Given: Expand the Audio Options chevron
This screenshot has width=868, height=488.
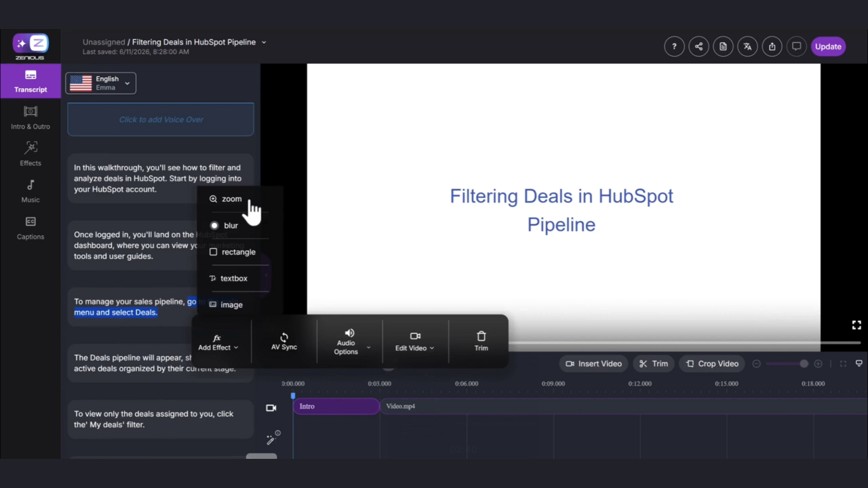Looking at the screenshot, I should tap(369, 348).
